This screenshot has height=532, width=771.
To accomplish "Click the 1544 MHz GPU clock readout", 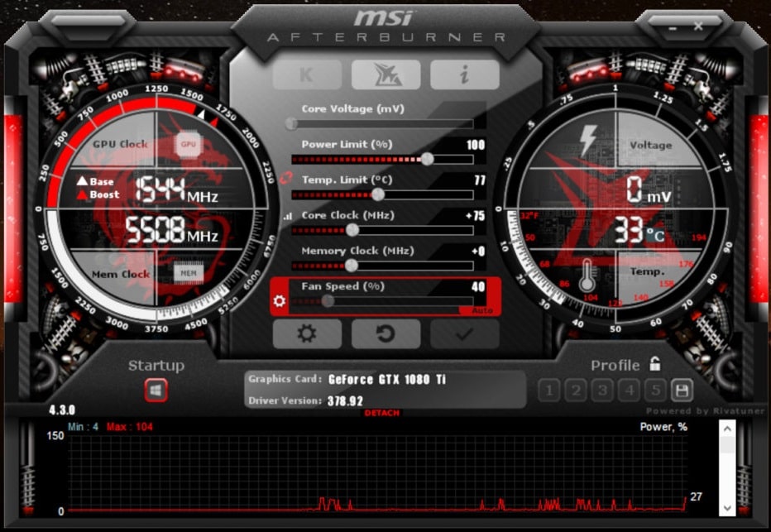I will [x=176, y=189].
